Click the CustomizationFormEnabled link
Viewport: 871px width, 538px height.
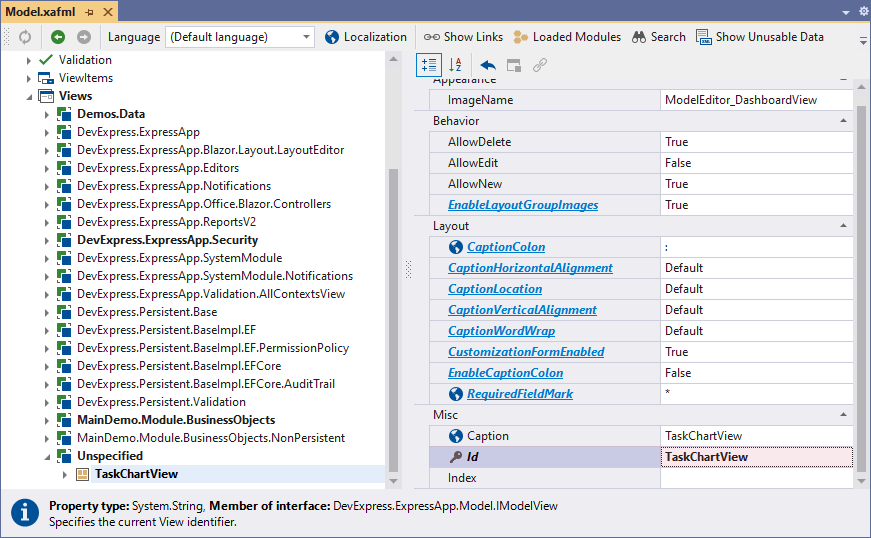click(526, 352)
